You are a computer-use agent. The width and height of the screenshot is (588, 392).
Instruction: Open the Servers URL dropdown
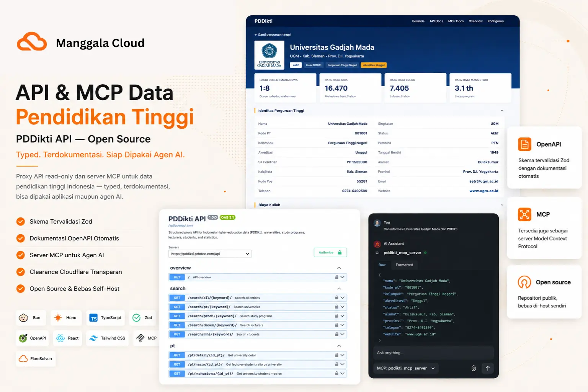(x=210, y=254)
